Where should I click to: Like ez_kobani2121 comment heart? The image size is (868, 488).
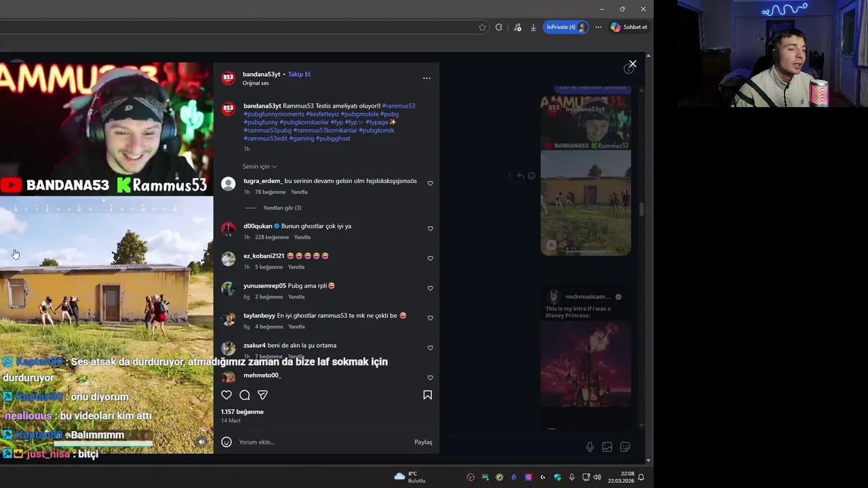coord(430,258)
